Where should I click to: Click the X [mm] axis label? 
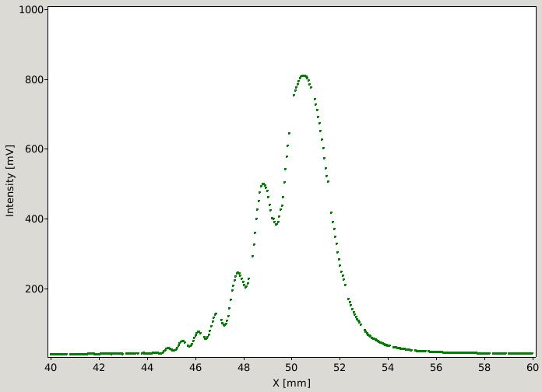tap(291, 383)
